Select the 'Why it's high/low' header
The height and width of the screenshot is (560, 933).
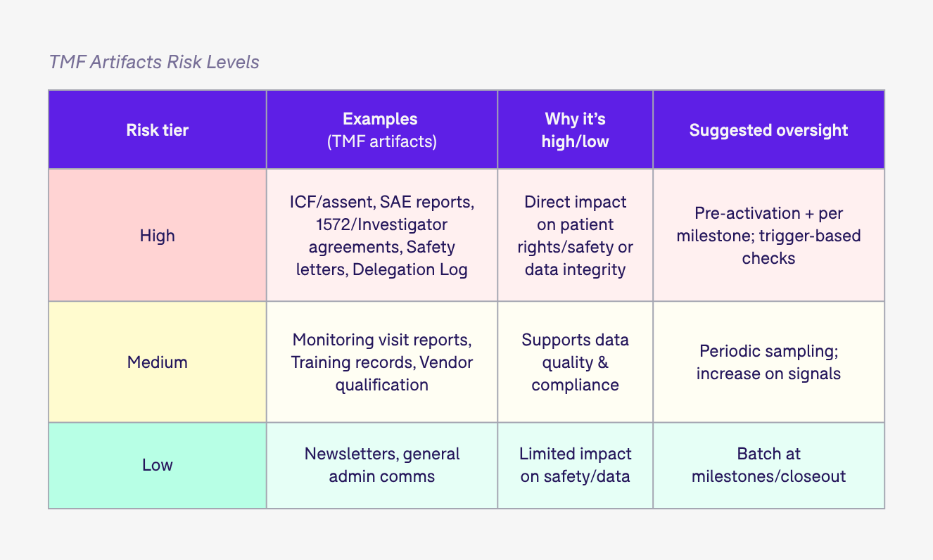576,129
